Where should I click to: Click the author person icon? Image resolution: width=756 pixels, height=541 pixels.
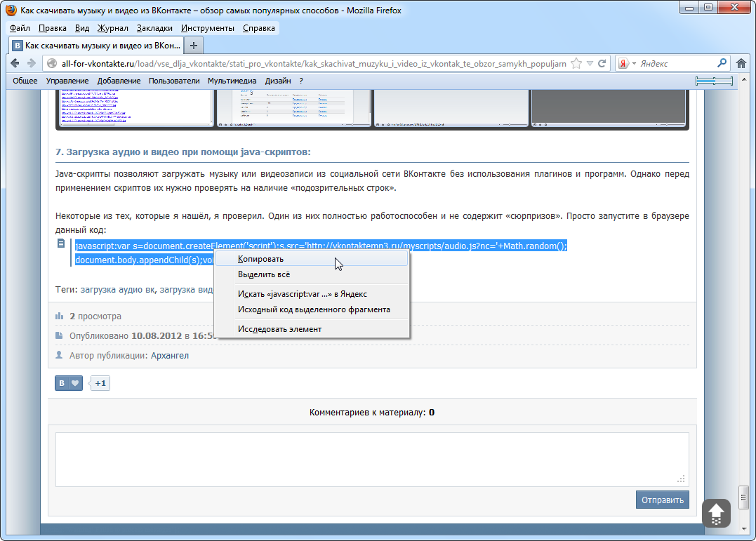click(x=59, y=355)
